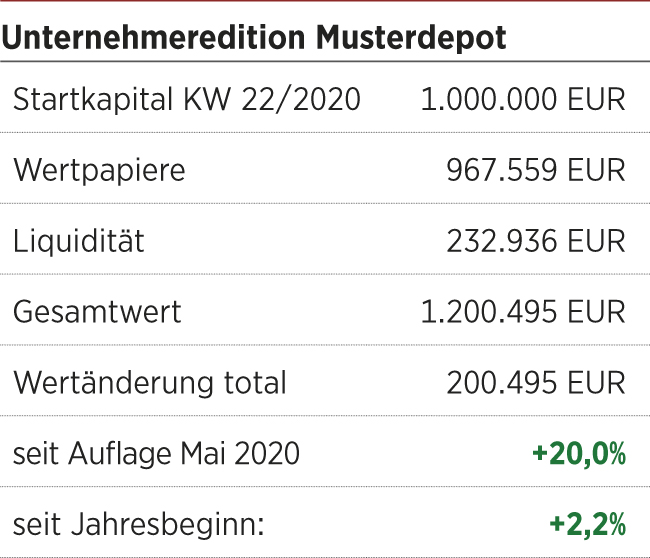Select the Gesamtwert row label
Viewport: 650px width, 558px height.
pyautogui.click(x=97, y=312)
